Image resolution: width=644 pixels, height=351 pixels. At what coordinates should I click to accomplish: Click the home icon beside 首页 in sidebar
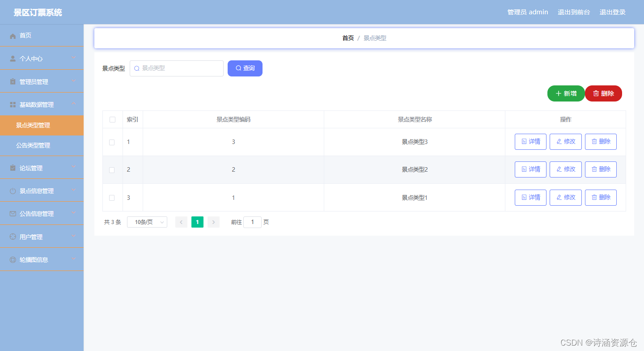point(13,36)
